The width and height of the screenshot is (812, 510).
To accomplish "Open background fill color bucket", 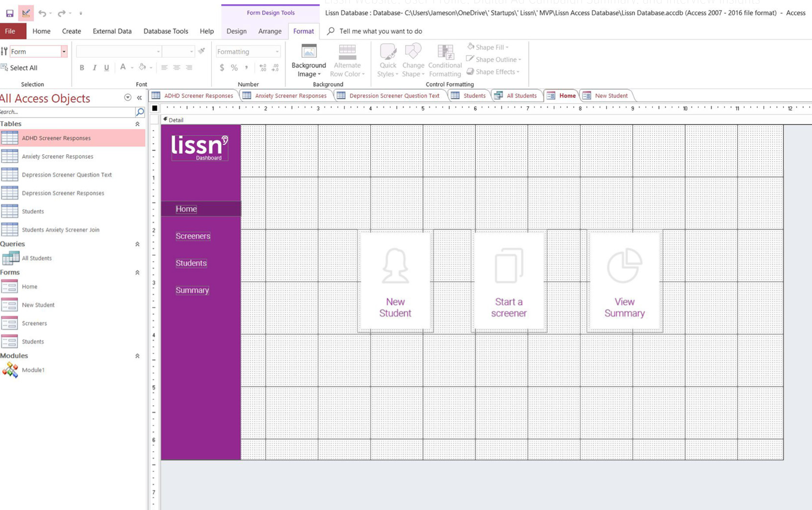I will click(142, 68).
